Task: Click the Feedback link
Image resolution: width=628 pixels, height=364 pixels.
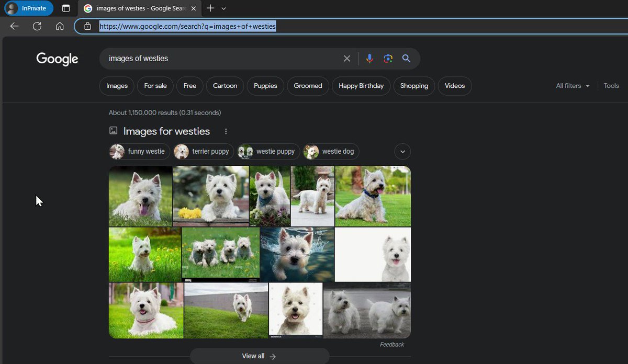Action: (392, 345)
